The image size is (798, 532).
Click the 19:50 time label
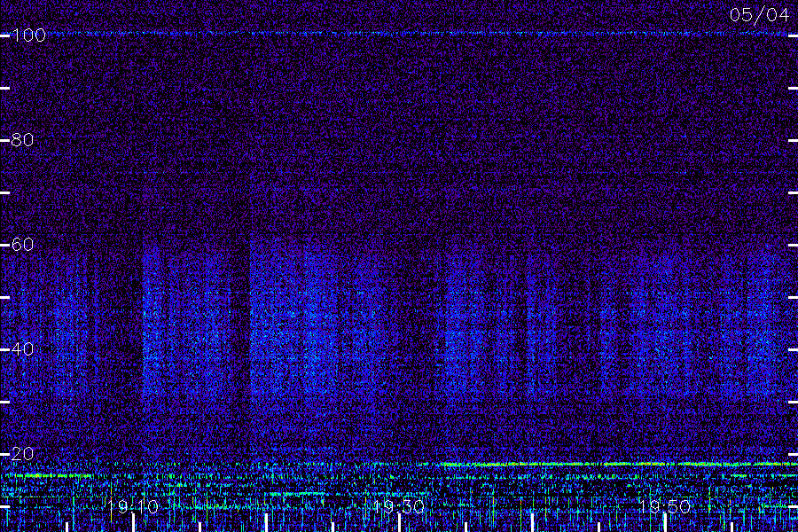(x=665, y=507)
